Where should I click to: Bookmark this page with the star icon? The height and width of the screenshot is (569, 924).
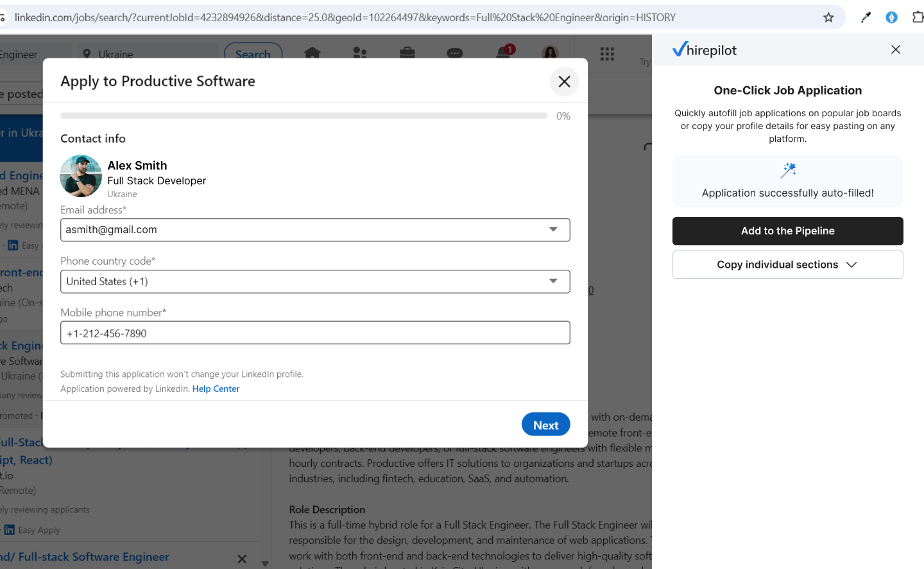click(x=828, y=17)
